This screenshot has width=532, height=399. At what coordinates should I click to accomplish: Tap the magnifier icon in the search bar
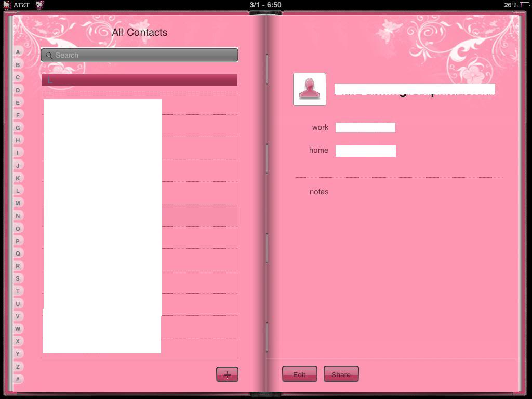click(49, 55)
